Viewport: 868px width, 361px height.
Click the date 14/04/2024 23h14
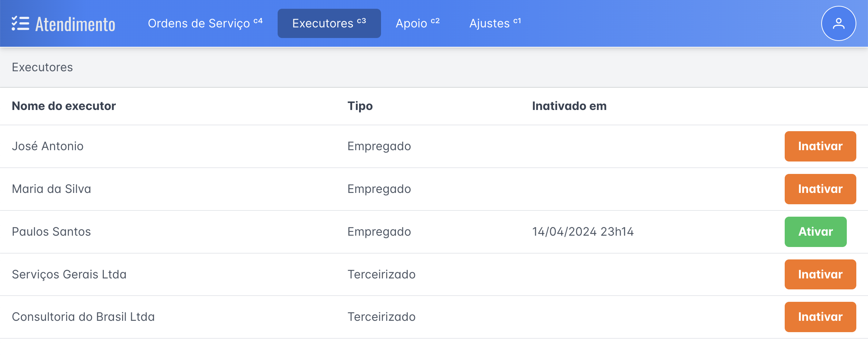(583, 232)
